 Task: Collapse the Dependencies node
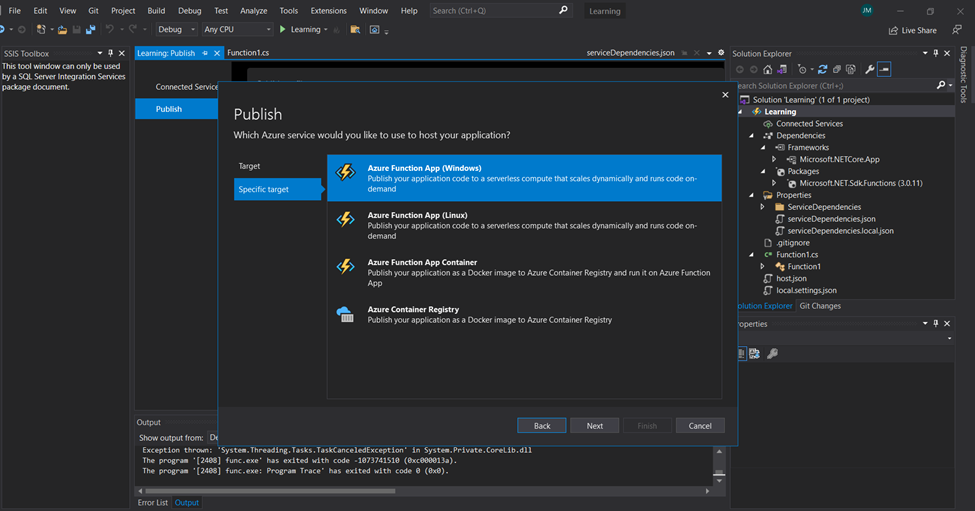click(751, 136)
